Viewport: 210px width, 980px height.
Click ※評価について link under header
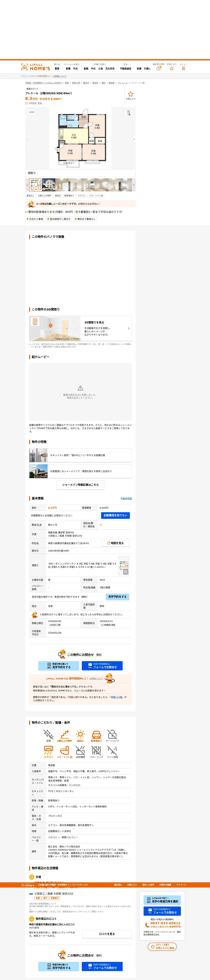click(x=60, y=76)
